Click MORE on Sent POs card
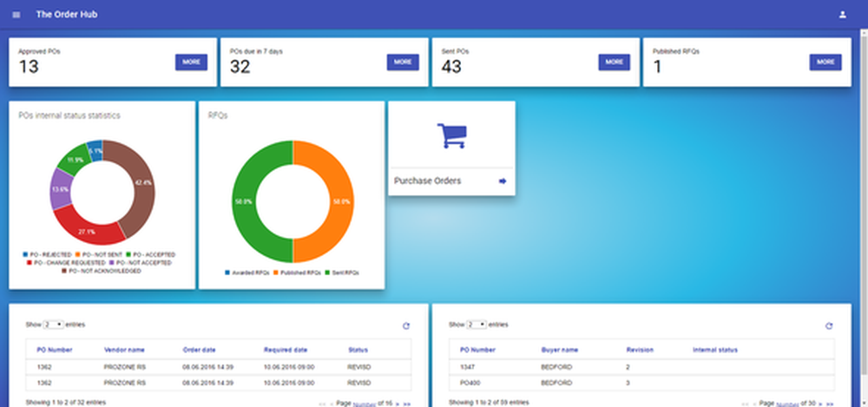Screen dimensions: 868x407 point(614,62)
